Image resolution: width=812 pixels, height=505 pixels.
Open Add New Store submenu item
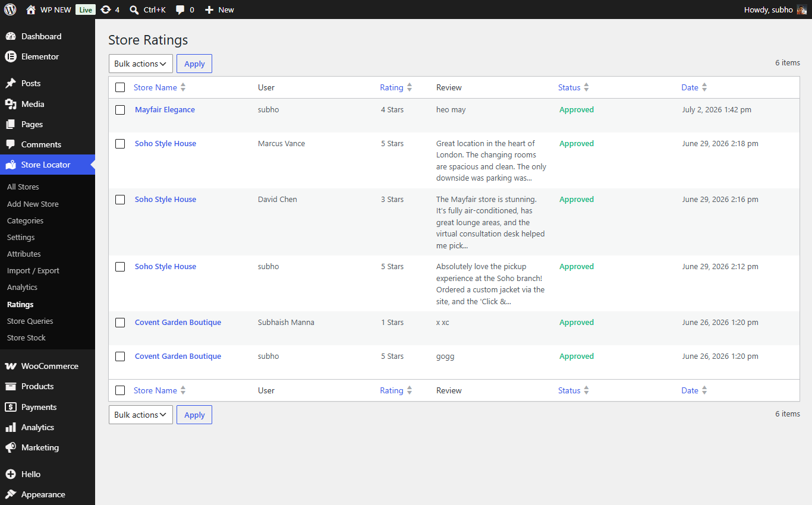click(33, 204)
